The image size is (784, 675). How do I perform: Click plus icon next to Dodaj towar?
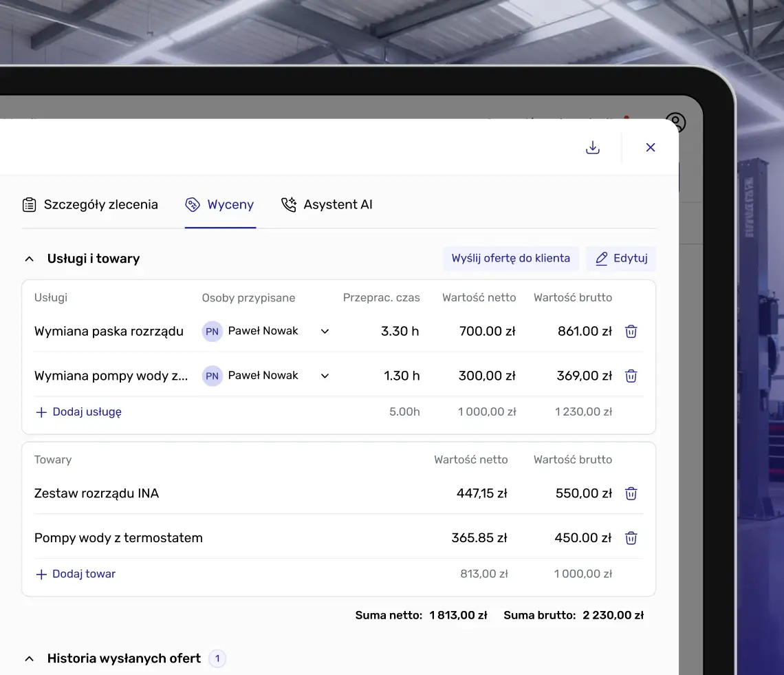point(41,574)
